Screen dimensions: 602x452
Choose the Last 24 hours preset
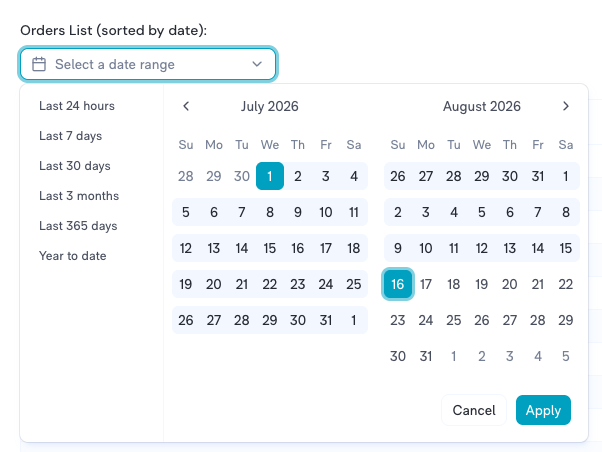tap(77, 106)
